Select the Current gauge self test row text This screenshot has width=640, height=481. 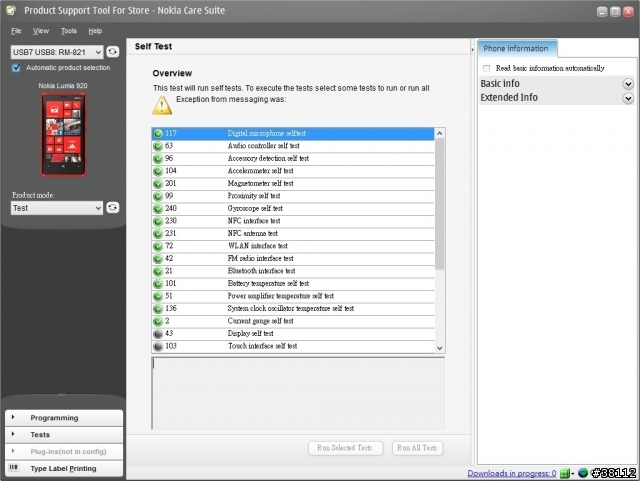tap(260, 321)
